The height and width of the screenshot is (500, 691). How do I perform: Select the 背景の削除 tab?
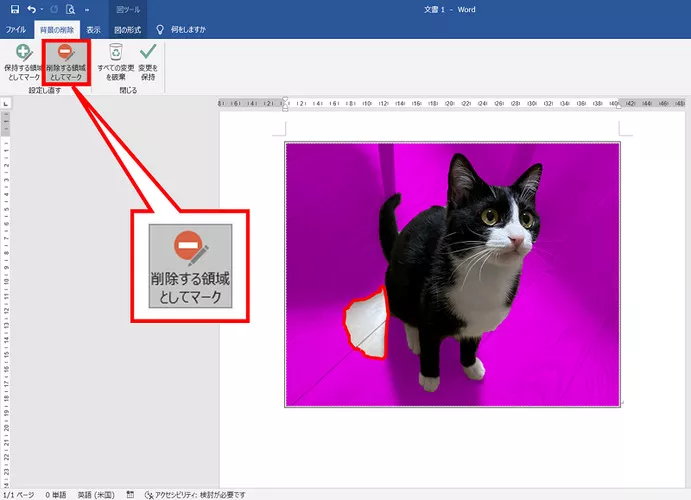coord(55,30)
